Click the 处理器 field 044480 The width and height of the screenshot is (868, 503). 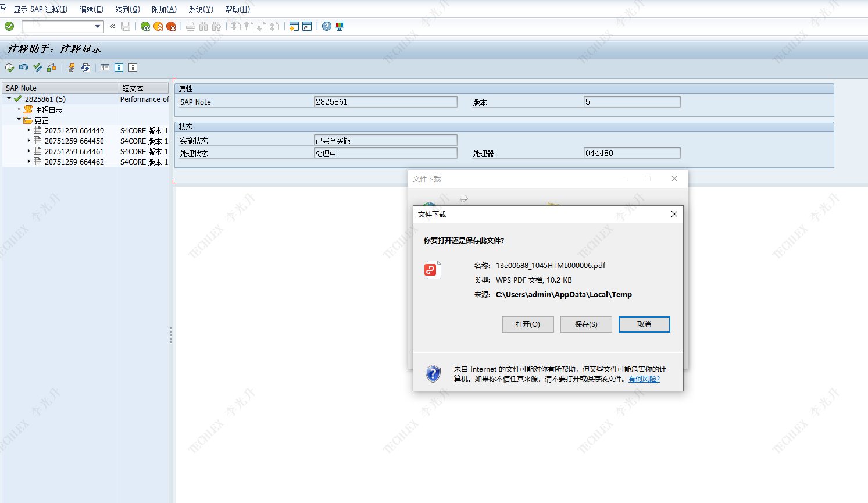(x=632, y=153)
